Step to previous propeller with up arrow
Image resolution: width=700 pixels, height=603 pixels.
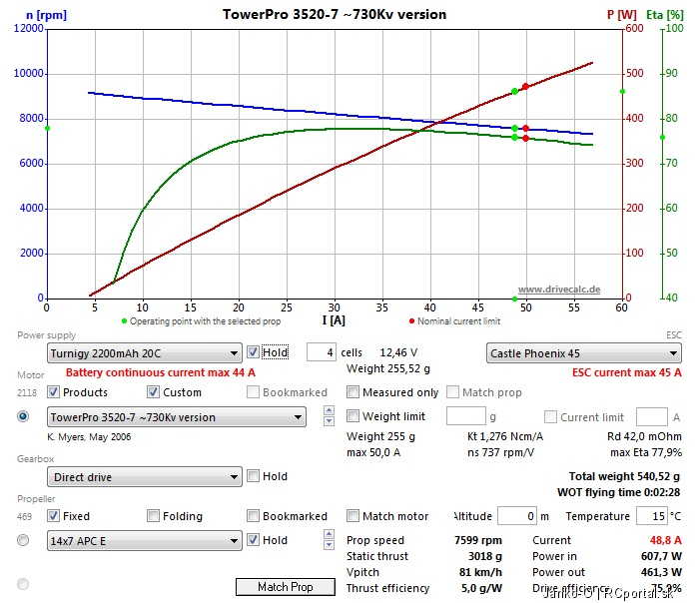329,534
